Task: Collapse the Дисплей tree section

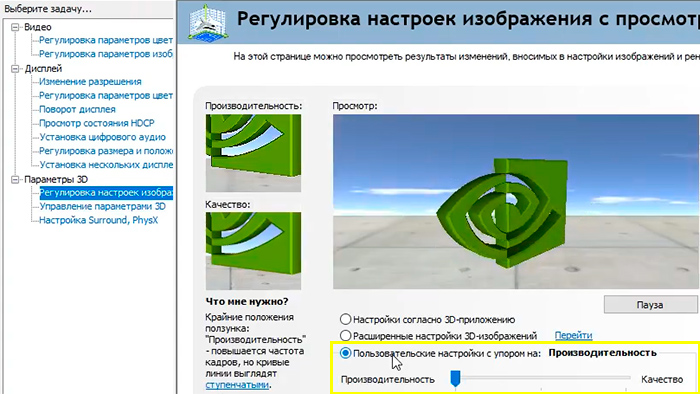Action: tap(16, 69)
